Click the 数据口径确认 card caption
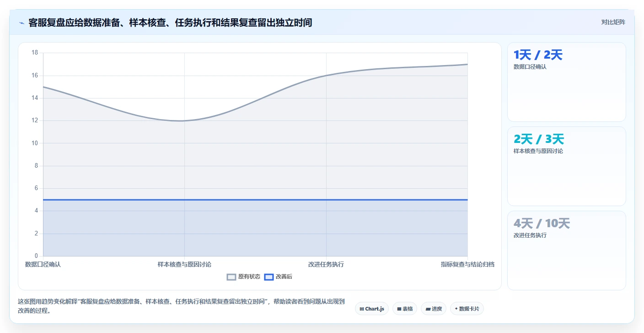This screenshot has width=644, height=333. coord(530,67)
